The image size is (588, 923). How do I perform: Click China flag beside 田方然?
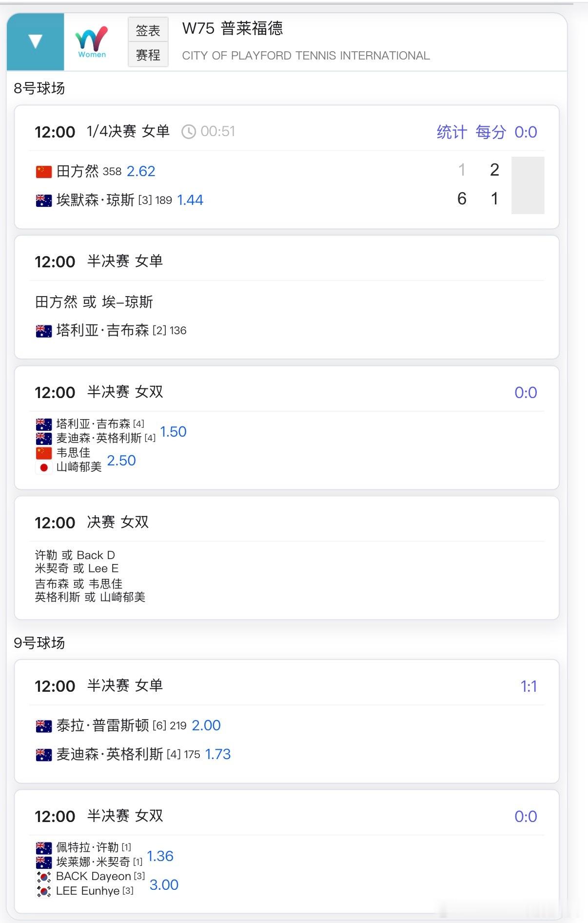tap(44, 172)
